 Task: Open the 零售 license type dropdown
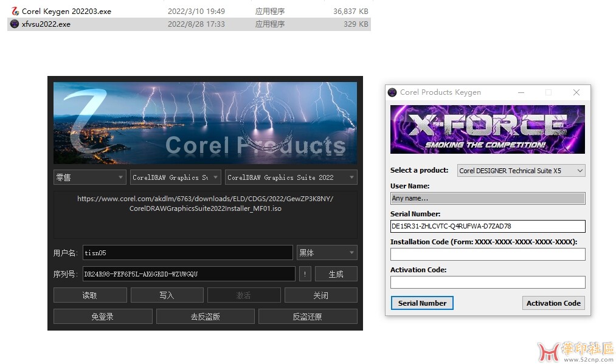pyautogui.click(x=89, y=177)
